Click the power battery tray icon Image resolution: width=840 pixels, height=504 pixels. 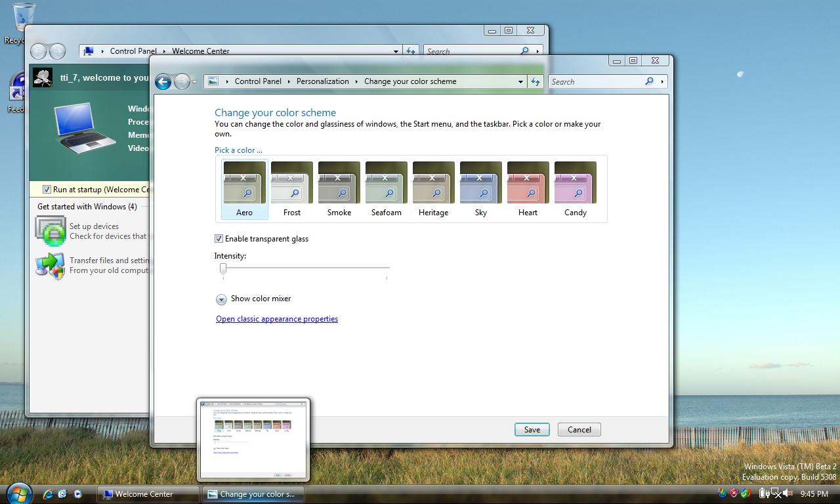point(765,493)
